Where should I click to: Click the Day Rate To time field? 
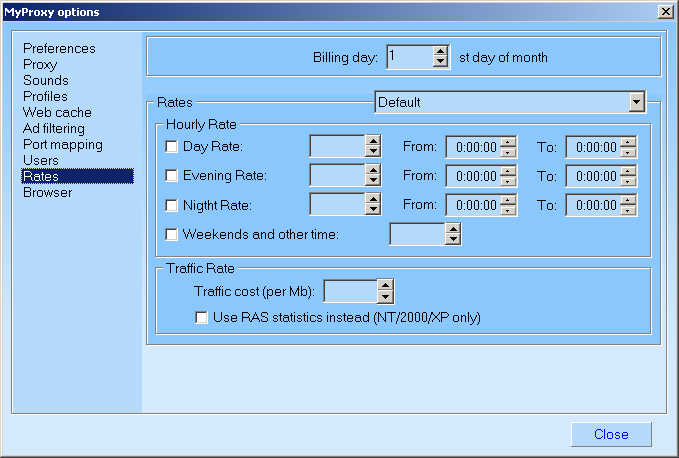tap(594, 147)
